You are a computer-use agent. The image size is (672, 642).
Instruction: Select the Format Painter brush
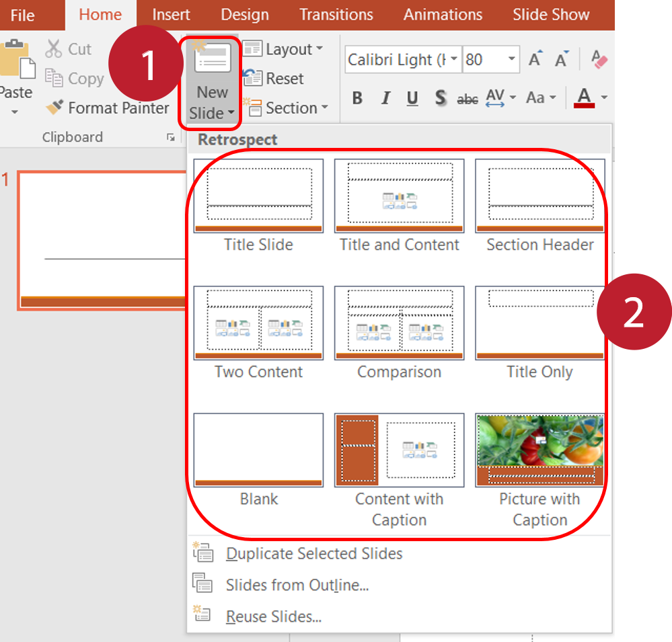(x=55, y=108)
